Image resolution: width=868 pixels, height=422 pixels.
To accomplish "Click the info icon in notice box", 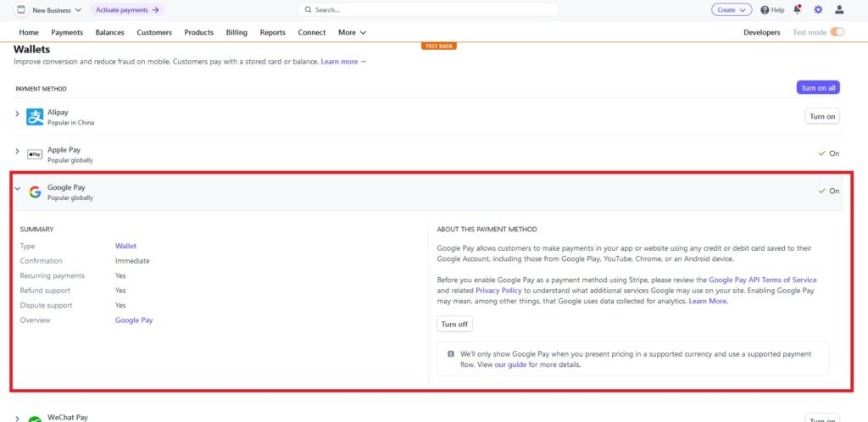I will point(451,354).
